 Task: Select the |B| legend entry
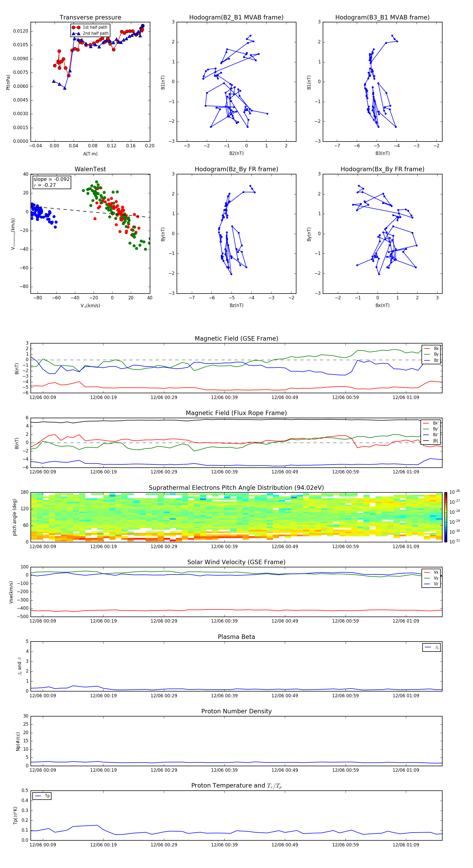point(431,441)
